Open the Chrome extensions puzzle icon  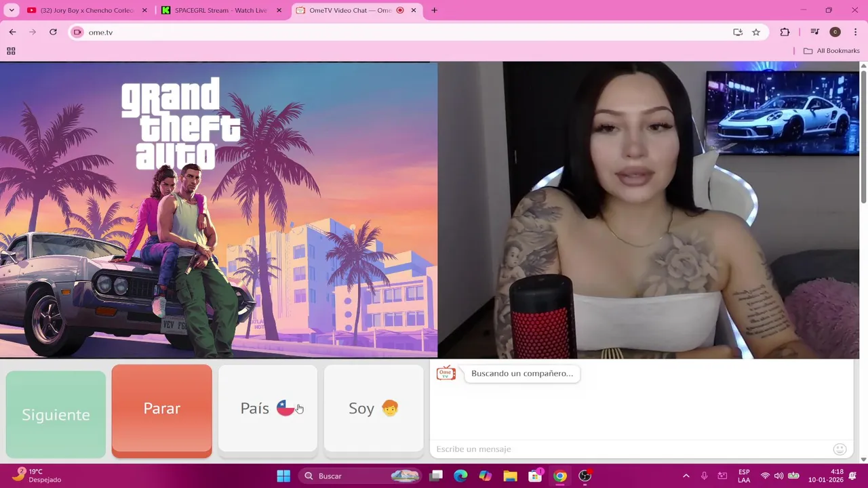point(785,32)
